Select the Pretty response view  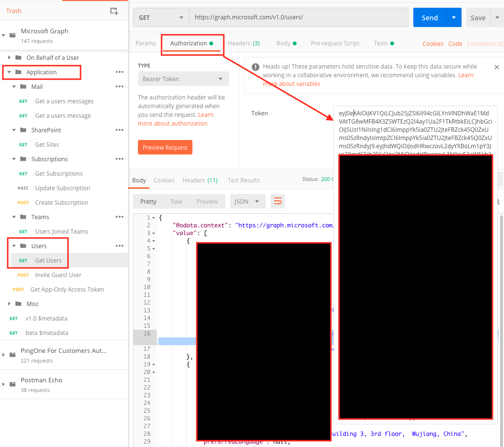click(148, 201)
